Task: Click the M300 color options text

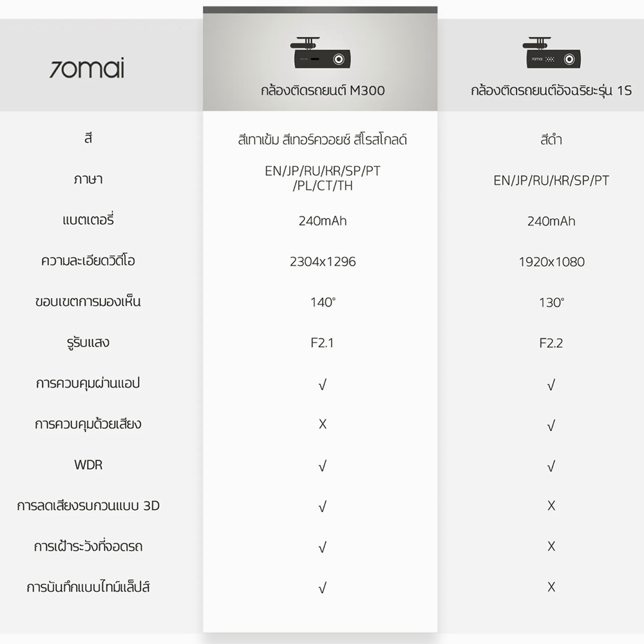Action: tap(323, 140)
